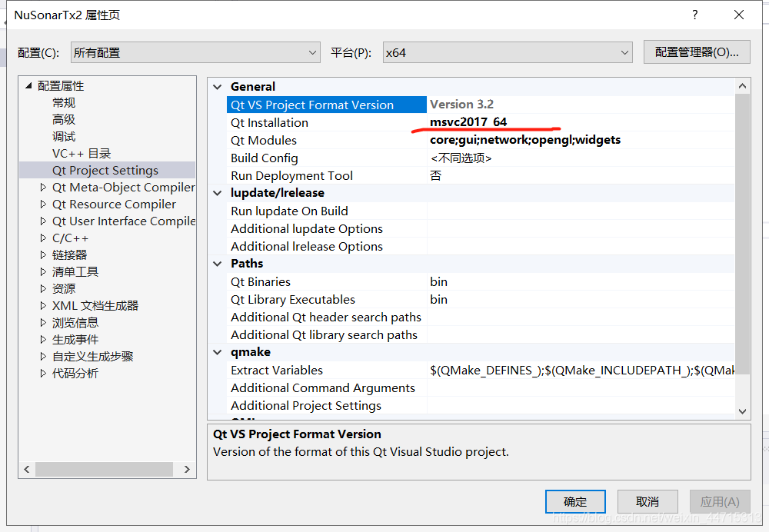Select the 调试 item in the tree

[64, 136]
